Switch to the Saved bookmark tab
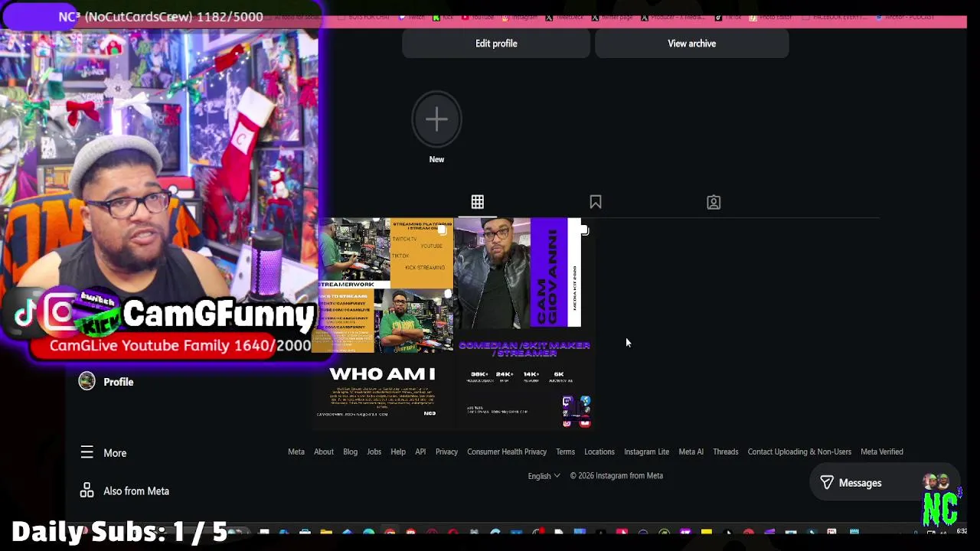 tap(596, 202)
